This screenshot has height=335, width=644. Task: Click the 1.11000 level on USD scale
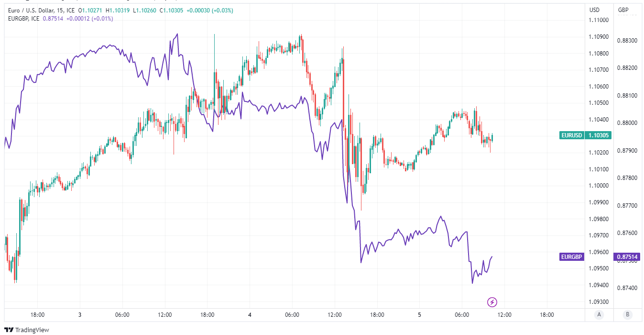click(x=599, y=20)
